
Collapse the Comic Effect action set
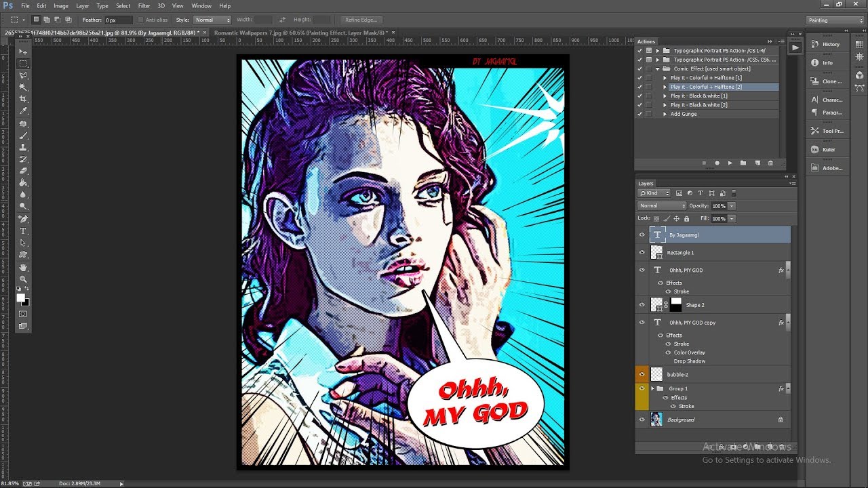657,68
